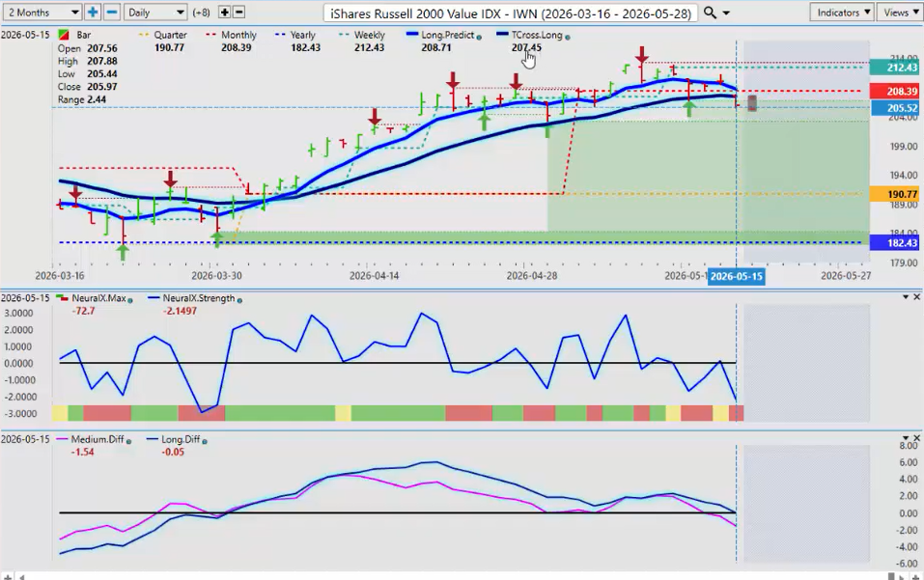
Task: Open the 2 Months range dropdown
Action: point(42,13)
